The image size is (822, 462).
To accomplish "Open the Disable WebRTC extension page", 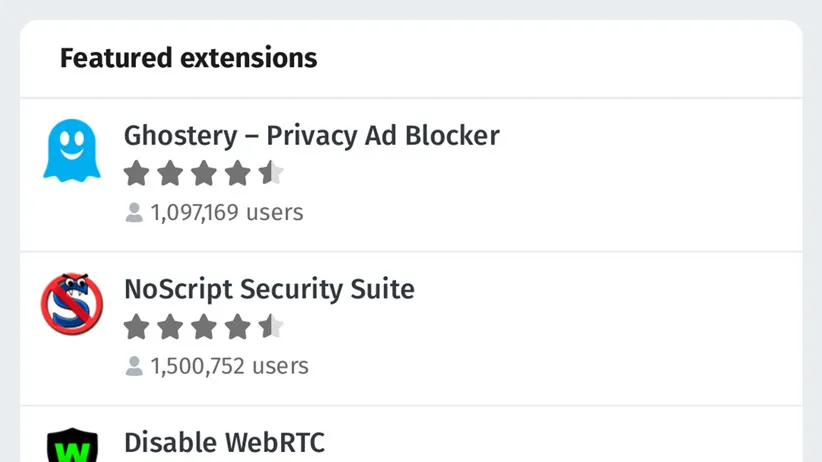I will coord(224,443).
